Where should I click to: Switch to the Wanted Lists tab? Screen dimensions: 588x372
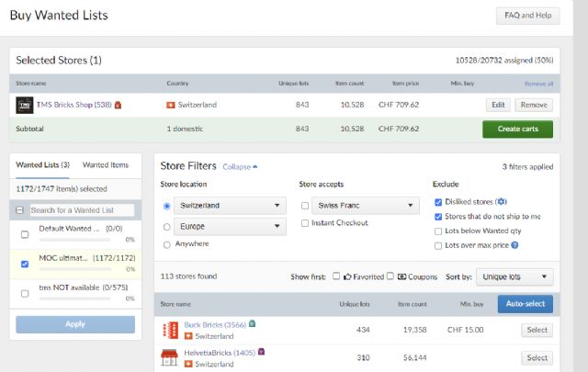point(44,164)
